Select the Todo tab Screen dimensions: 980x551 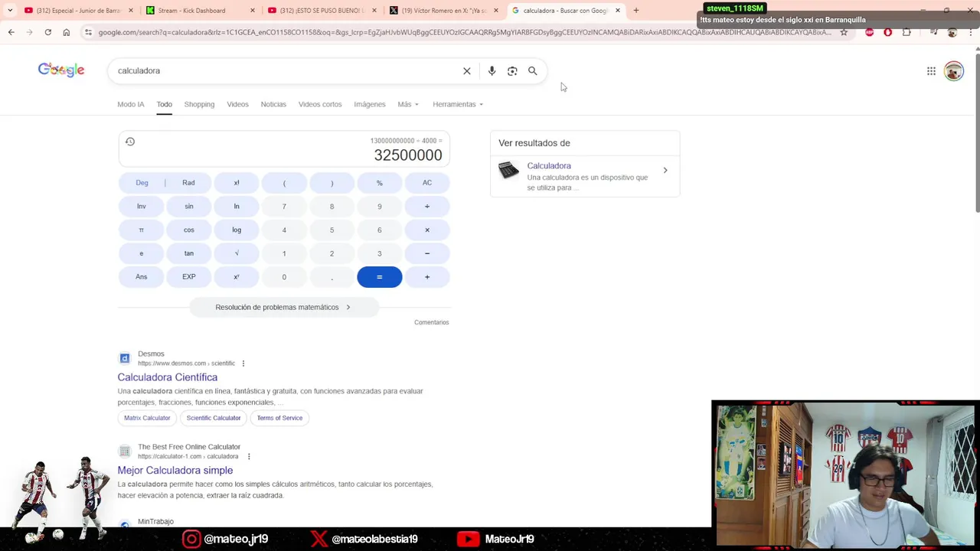click(165, 104)
